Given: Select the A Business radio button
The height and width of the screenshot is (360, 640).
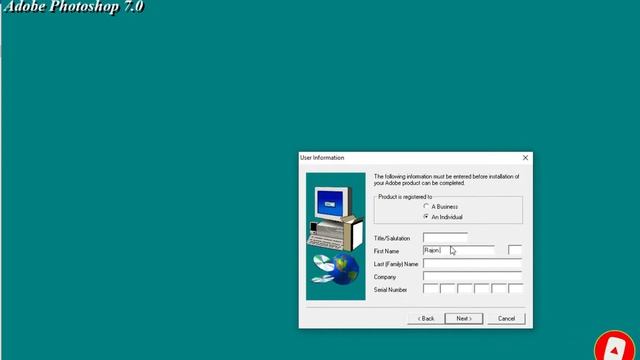Looking at the screenshot, I should pyautogui.click(x=426, y=207).
